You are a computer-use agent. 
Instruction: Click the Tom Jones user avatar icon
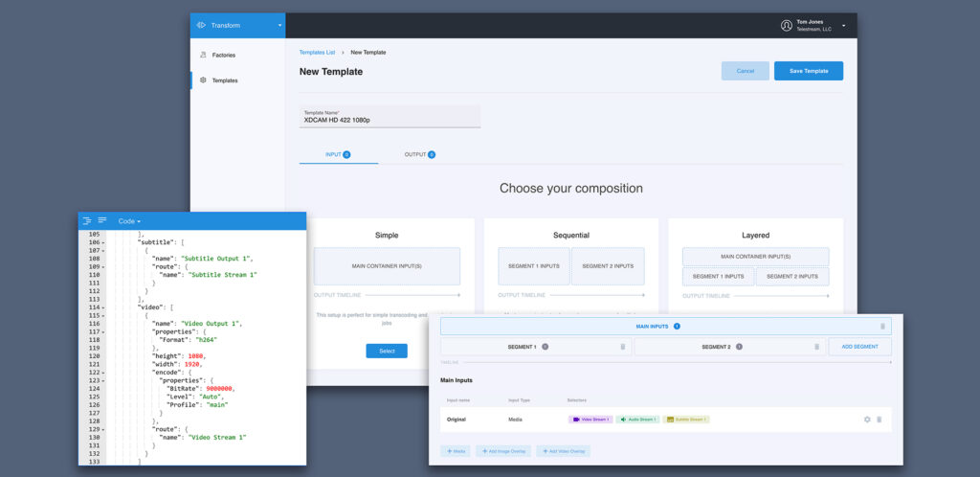point(787,26)
